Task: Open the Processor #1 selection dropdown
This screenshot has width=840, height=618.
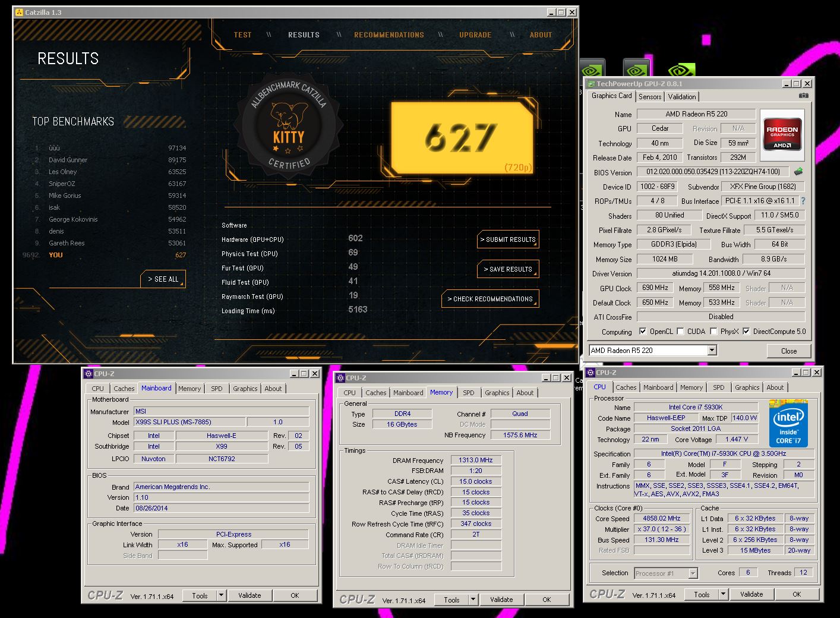Action: click(693, 573)
